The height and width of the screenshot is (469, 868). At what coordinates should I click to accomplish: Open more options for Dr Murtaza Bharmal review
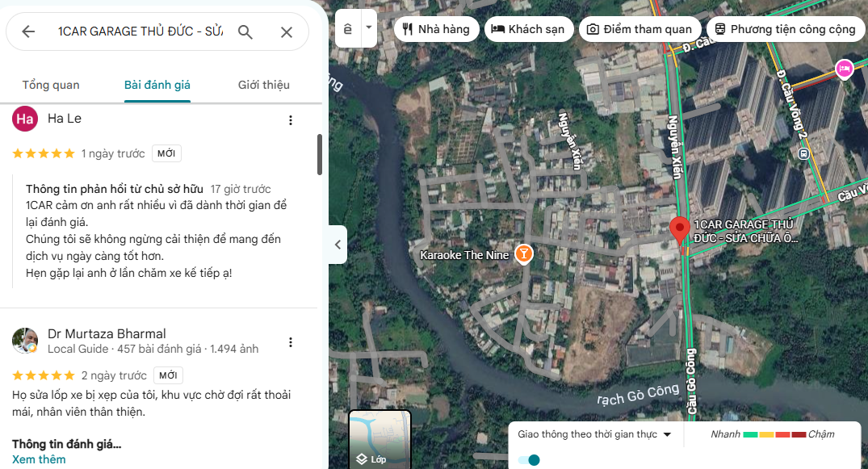click(291, 342)
